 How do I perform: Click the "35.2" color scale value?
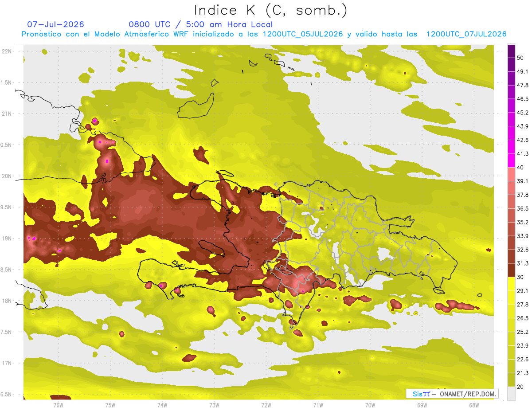523,222
